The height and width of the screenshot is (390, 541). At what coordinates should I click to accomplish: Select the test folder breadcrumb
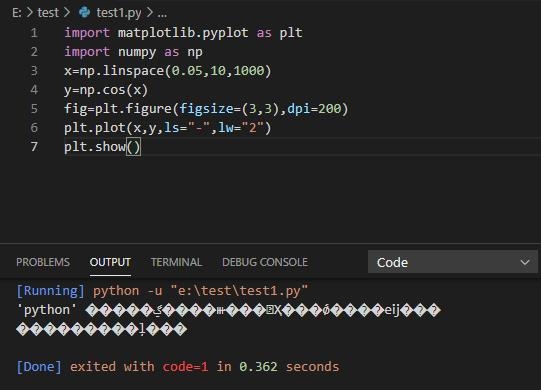[x=48, y=13]
